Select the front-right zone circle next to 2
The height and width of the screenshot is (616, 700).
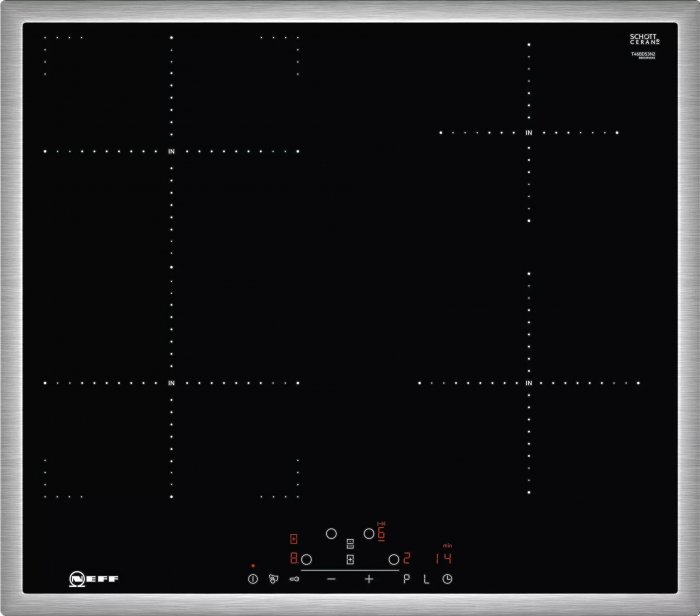coord(394,559)
